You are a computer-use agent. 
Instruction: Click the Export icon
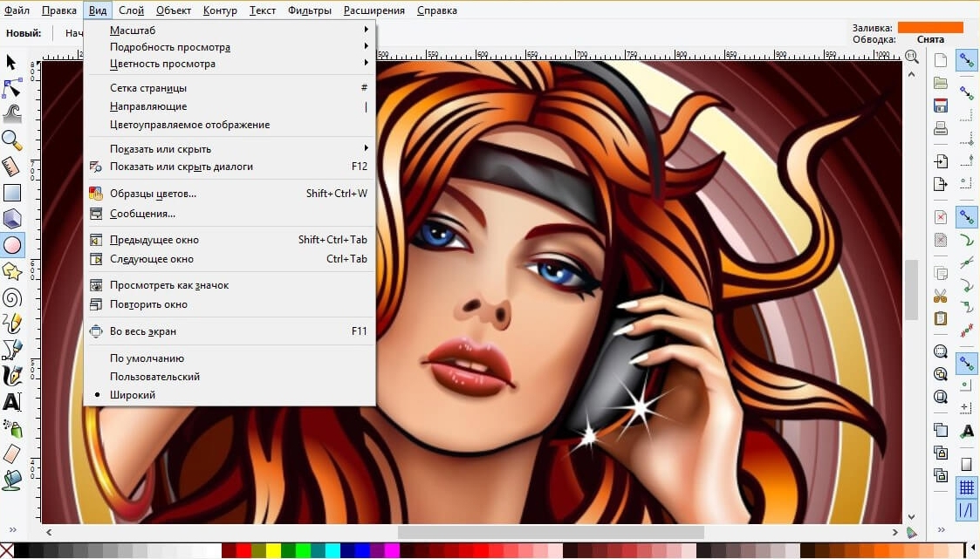(941, 184)
